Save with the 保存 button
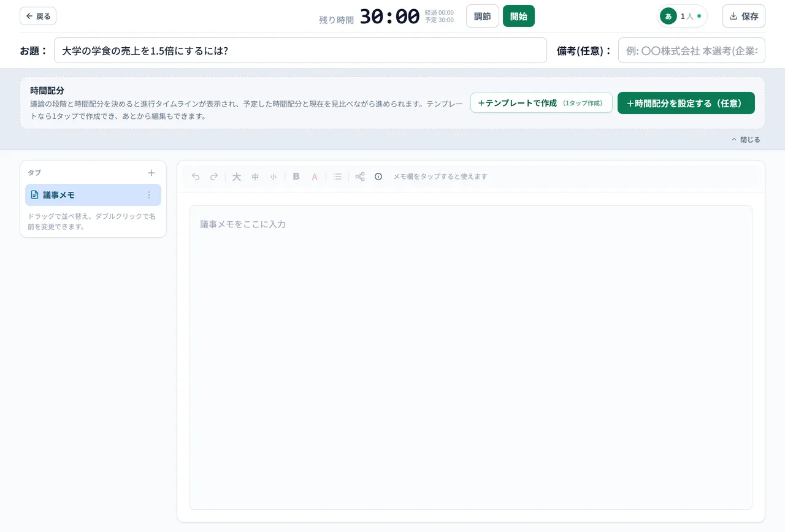The width and height of the screenshot is (785, 532). [744, 16]
